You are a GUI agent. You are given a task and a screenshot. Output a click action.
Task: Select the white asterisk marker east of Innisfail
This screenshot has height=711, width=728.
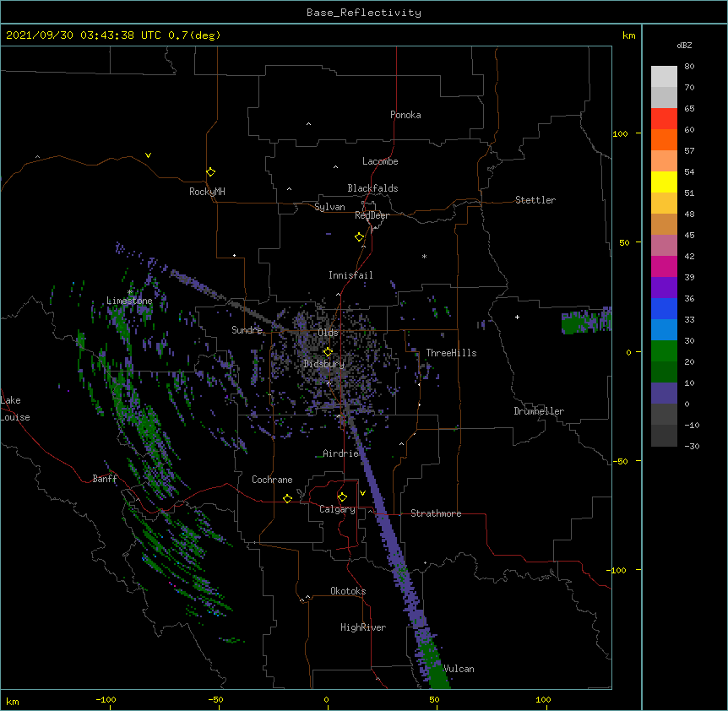coord(424,256)
